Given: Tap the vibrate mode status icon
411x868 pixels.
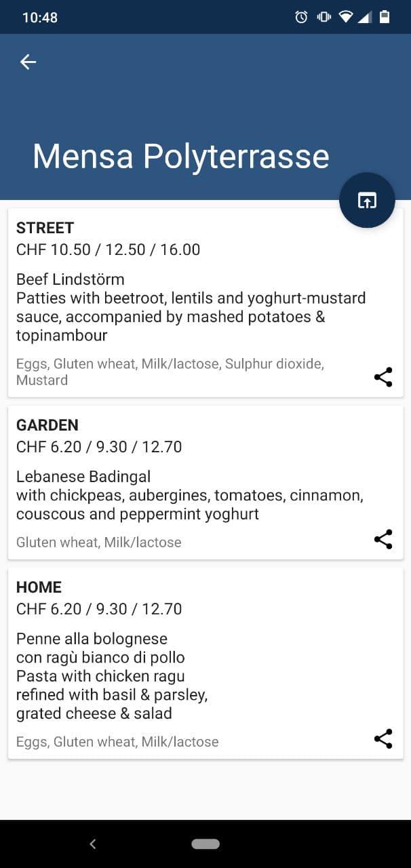Looking at the screenshot, I should (324, 17).
